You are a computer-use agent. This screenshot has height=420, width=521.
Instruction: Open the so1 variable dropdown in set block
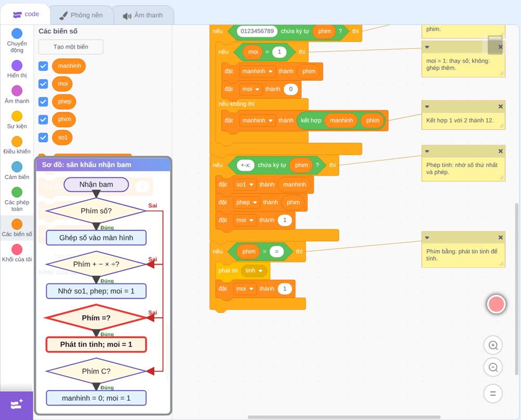pos(245,184)
